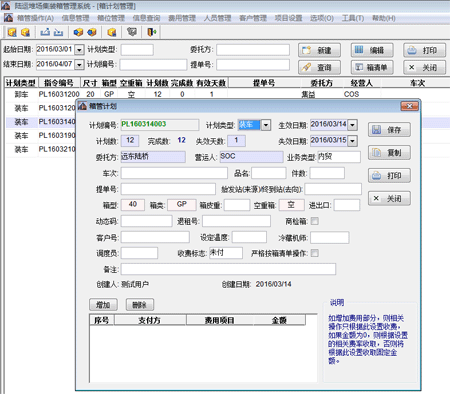
Task: Click the 支付方 column header in fee table
Action: pyautogui.click(x=150, y=320)
